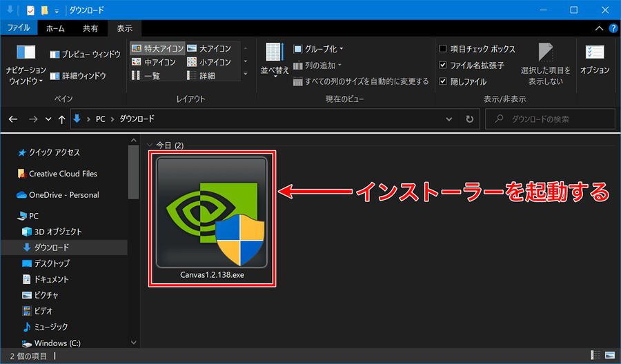Viewport: 621px width, 364px height.
Task: Select Small icons layout
Action: tap(209, 62)
